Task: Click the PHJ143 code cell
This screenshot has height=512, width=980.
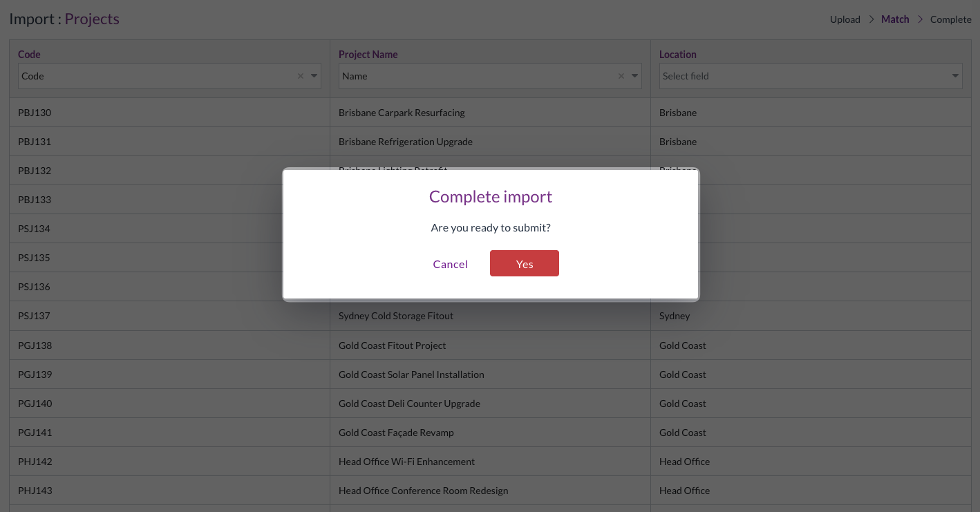Action: pos(35,491)
